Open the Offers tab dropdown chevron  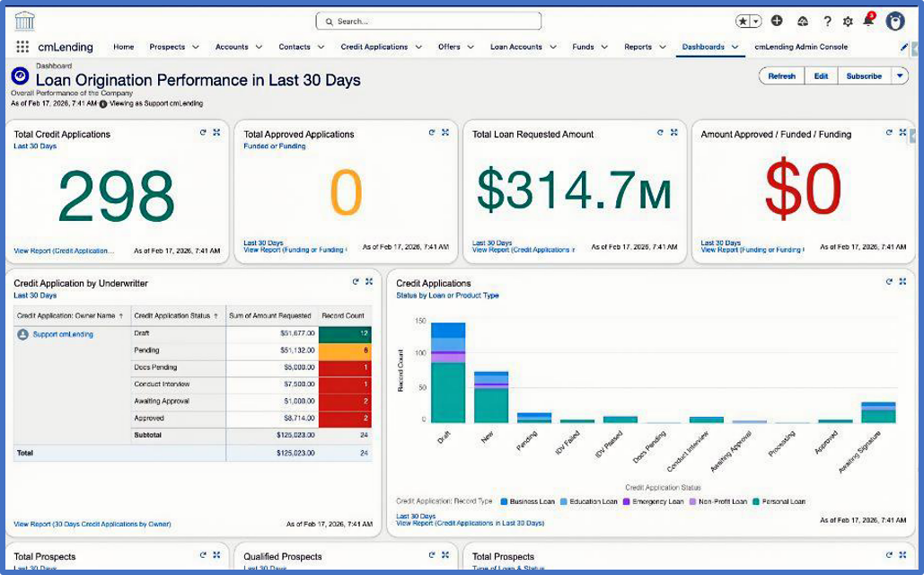[x=471, y=48]
